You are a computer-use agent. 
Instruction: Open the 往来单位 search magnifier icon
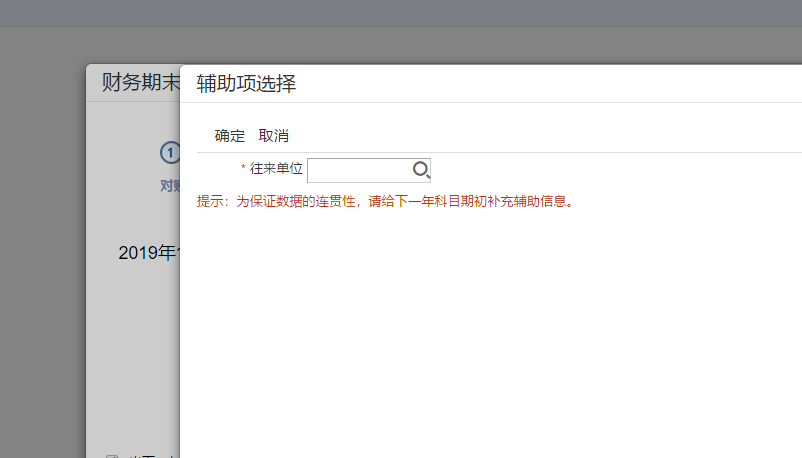421,170
